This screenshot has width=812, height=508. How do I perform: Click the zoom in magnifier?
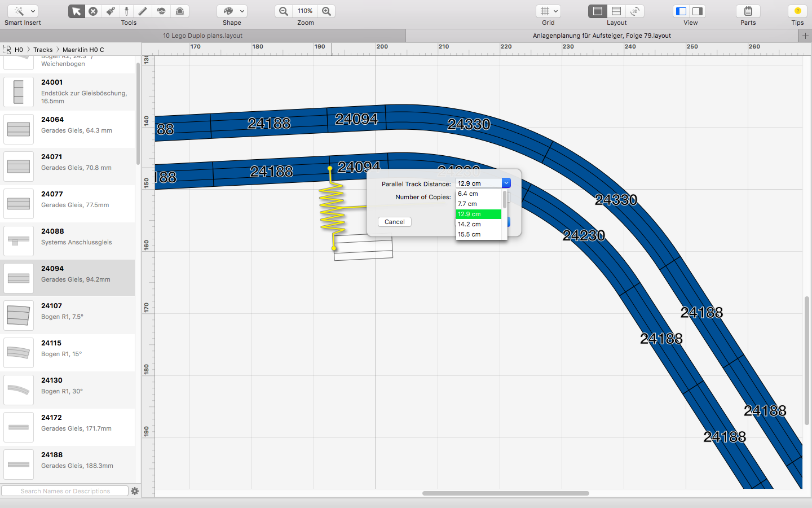click(326, 11)
